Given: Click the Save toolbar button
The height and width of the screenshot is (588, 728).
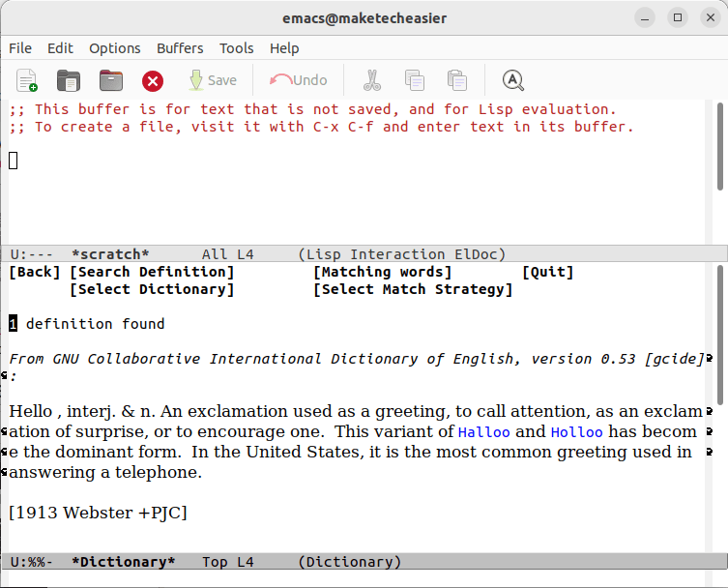Looking at the screenshot, I should coord(213,80).
